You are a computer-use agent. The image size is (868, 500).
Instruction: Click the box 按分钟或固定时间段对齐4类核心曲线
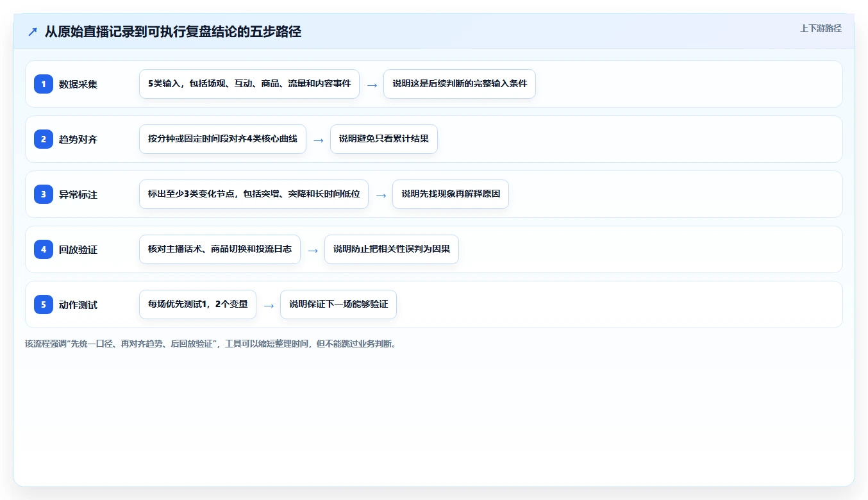point(222,139)
